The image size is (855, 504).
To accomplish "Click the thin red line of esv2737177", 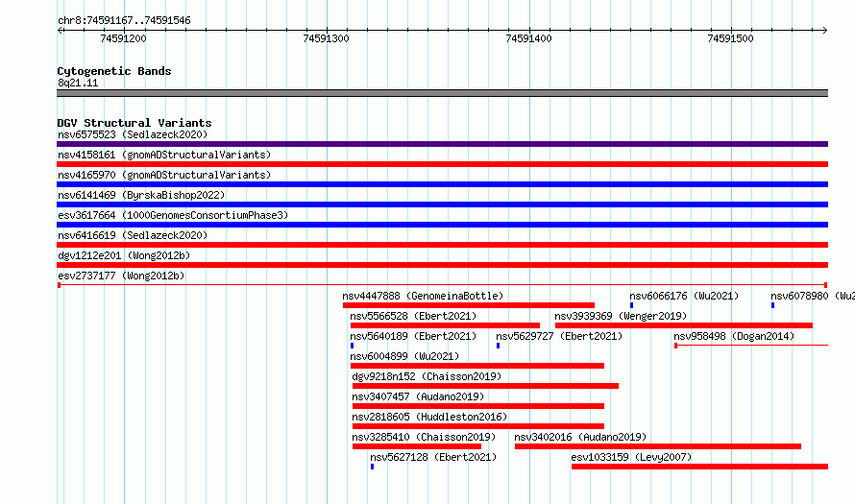I will [442, 285].
